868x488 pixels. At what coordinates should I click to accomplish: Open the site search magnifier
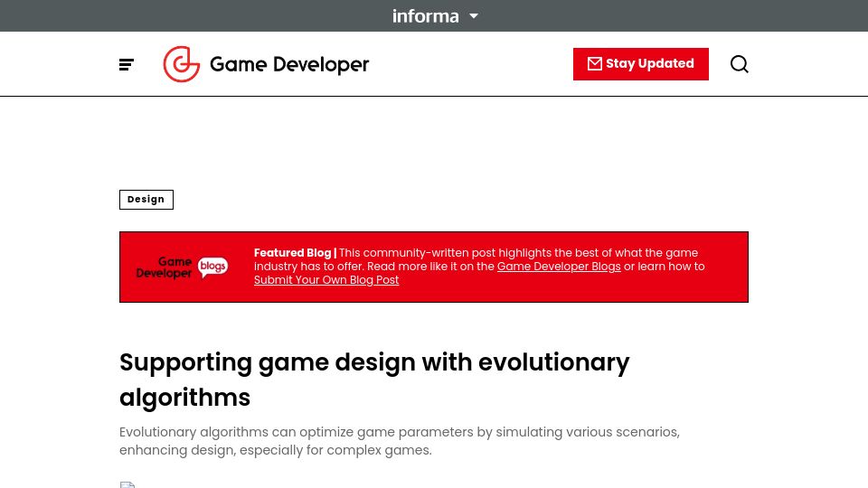739,64
